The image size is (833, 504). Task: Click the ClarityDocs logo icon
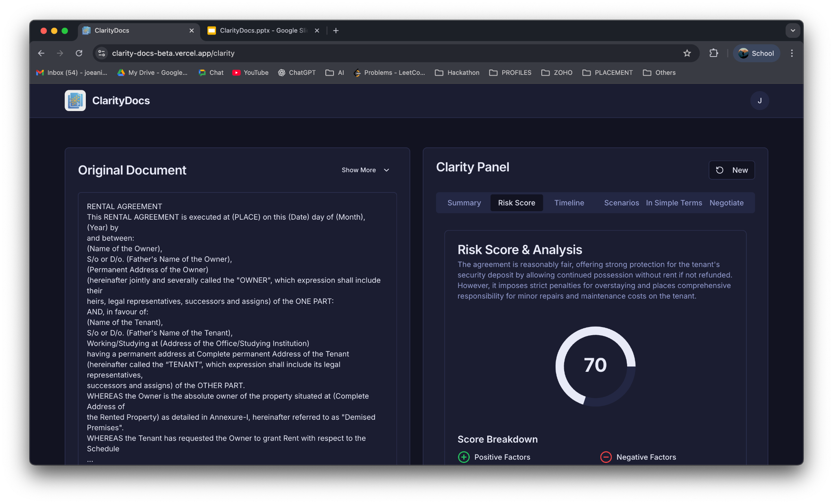[75, 100]
